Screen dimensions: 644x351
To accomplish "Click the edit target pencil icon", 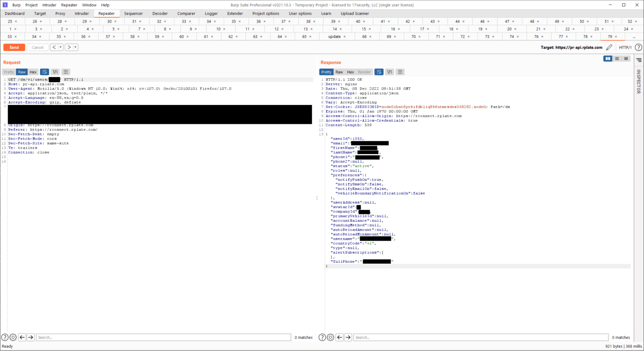I will pyautogui.click(x=609, y=47).
